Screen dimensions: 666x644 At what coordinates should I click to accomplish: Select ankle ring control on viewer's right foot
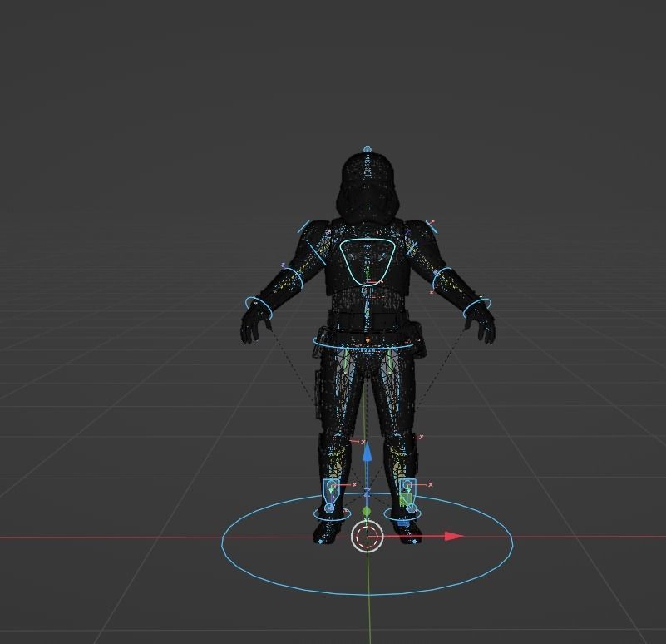click(402, 515)
